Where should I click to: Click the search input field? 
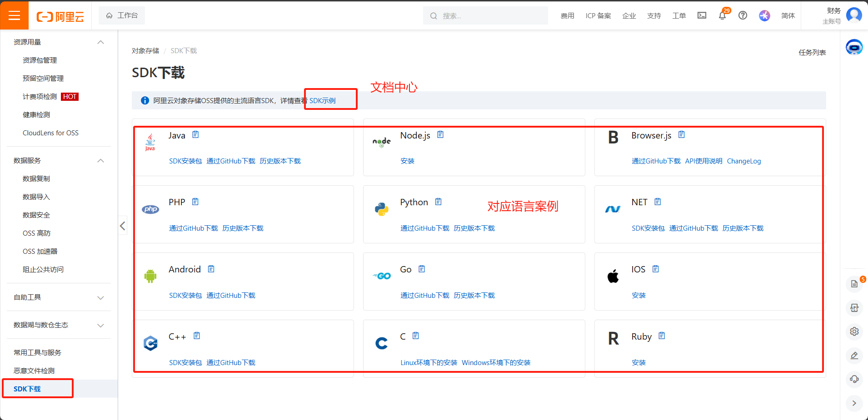pos(485,15)
